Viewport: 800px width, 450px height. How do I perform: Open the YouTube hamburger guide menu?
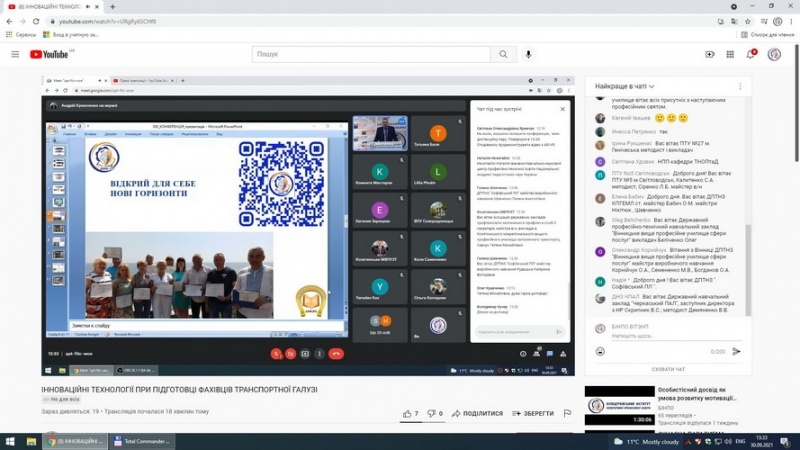click(x=15, y=54)
